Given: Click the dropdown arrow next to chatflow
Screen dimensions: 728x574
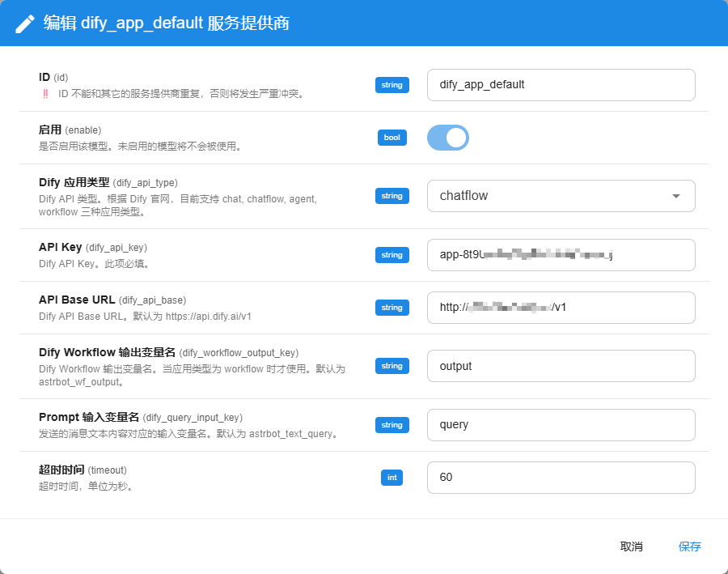Looking at the screenshot, I should tap(676, 196).
